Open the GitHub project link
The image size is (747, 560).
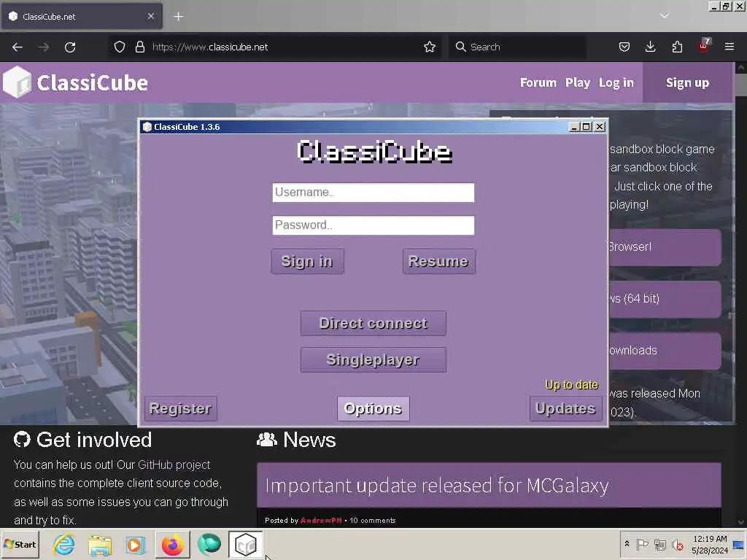[174, 464]
